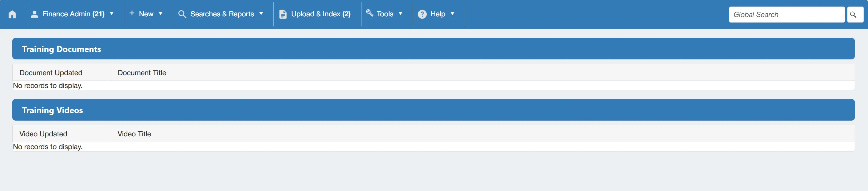
Task: Go to the home icon
Action: (12, 14)
